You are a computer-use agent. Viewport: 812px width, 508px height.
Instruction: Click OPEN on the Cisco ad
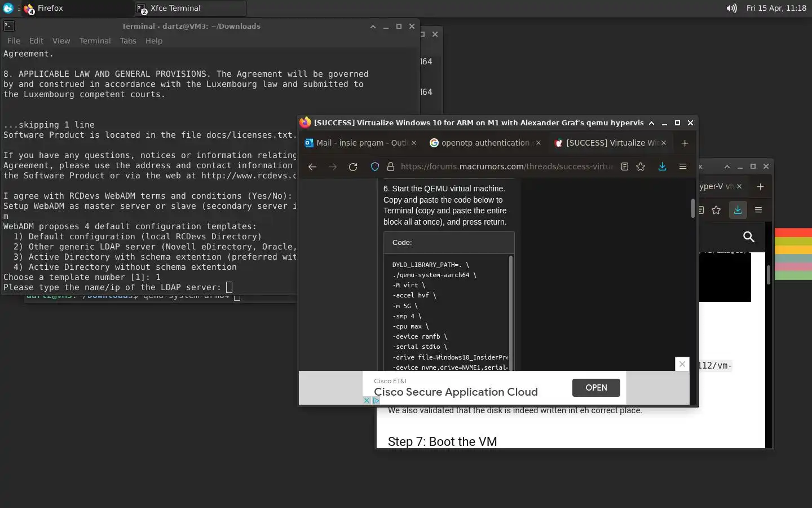point(596,388)
